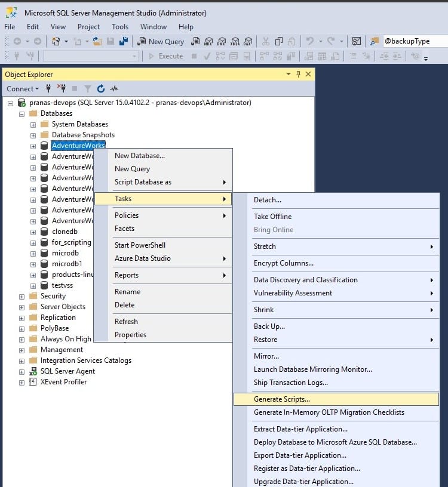Open the Restore submenu
448x487 pixels.
pyautogui.click(x=336, y=340)
